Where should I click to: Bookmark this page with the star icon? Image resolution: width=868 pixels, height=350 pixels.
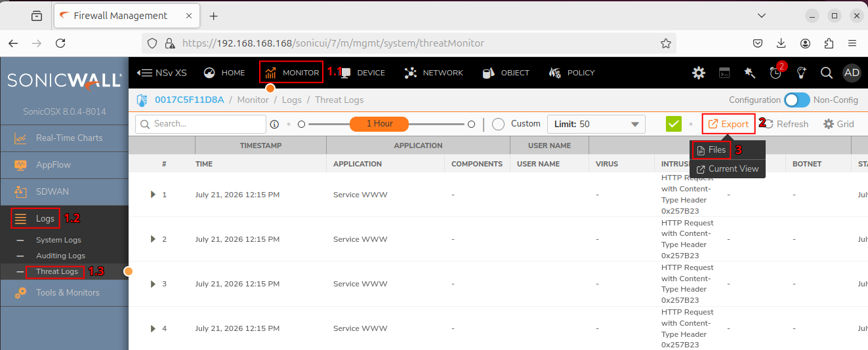pos(666,43)
